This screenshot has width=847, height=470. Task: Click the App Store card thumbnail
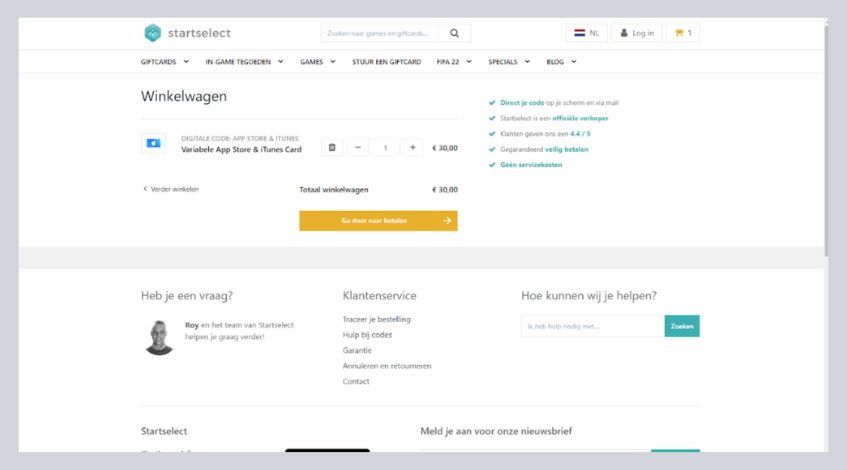click(x=153, y=143)
